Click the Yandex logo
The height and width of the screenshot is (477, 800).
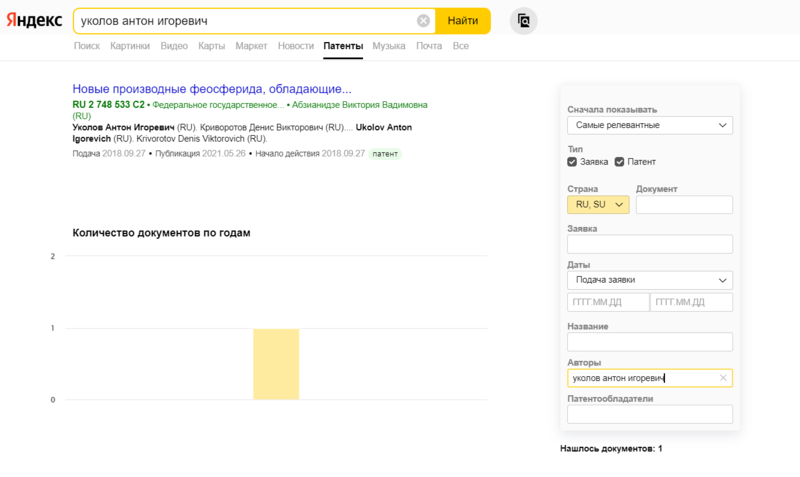pos(34,20)
